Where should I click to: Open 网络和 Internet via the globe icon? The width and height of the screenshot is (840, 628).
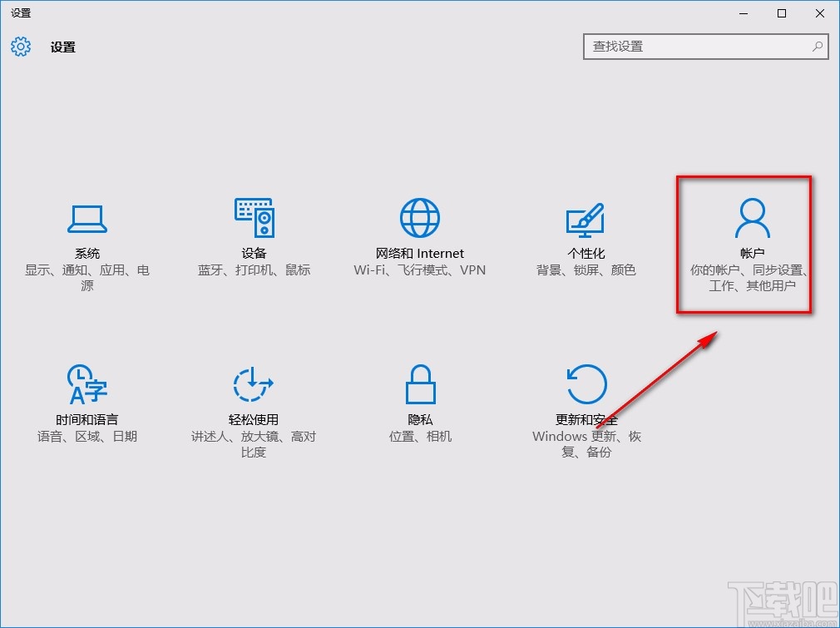[x=420, y=216]
